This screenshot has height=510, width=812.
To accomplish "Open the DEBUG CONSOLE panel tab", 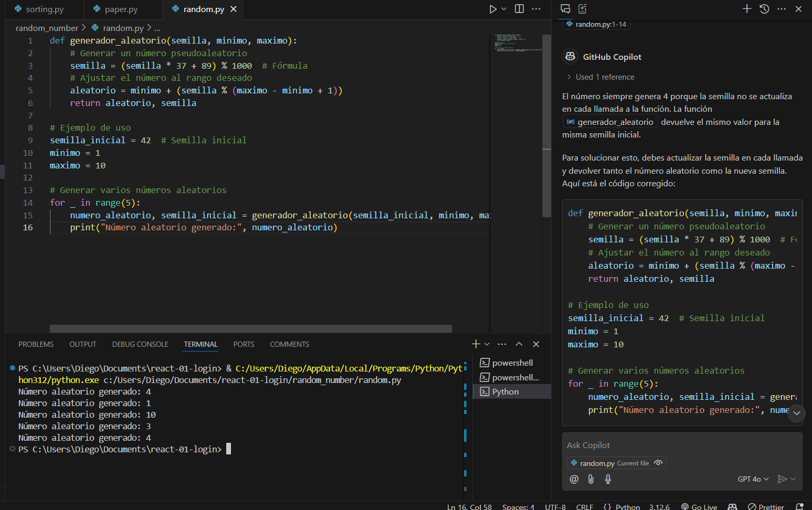I will 140,344.
